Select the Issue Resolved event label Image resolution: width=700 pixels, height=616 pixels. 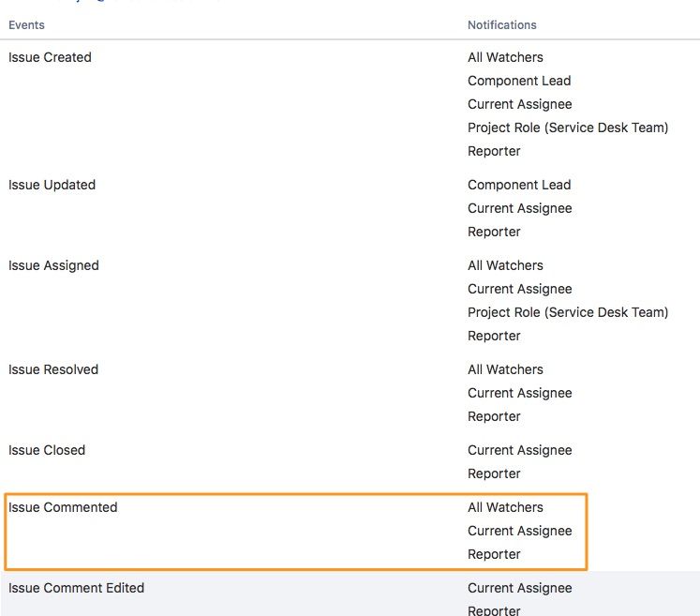tap(53, 369)
